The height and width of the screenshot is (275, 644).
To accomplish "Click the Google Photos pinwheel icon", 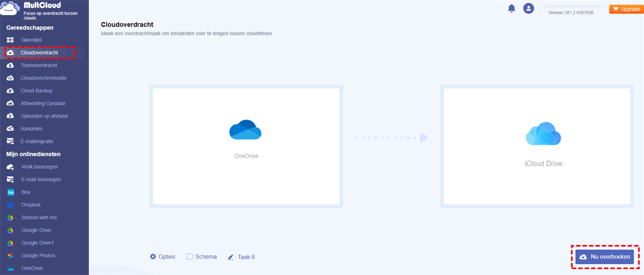I will 10,256.
